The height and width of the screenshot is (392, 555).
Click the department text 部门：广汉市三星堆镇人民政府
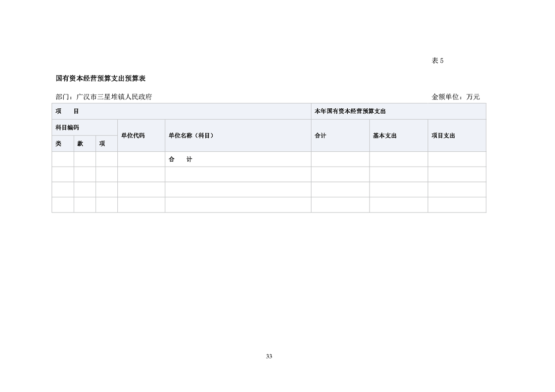tap(104, 96)
